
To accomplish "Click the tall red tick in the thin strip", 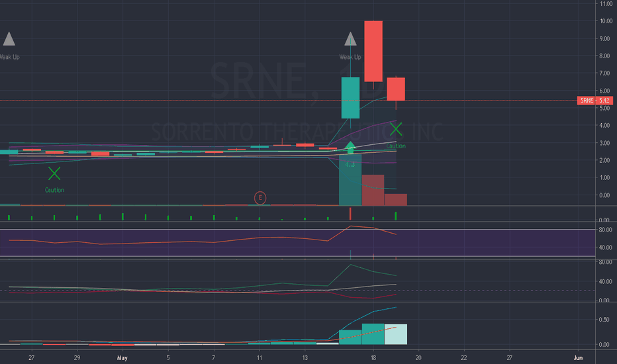I will click(x=350, y=214).
